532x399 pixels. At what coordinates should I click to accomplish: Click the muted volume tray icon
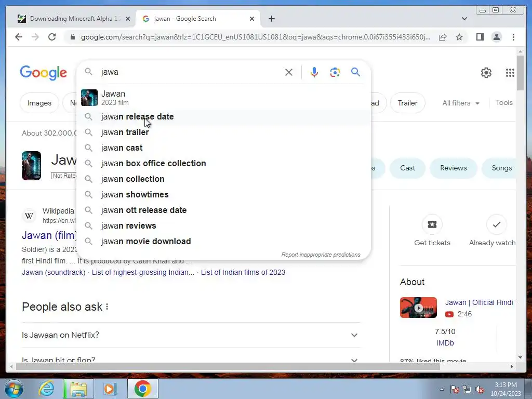[480, 390]
